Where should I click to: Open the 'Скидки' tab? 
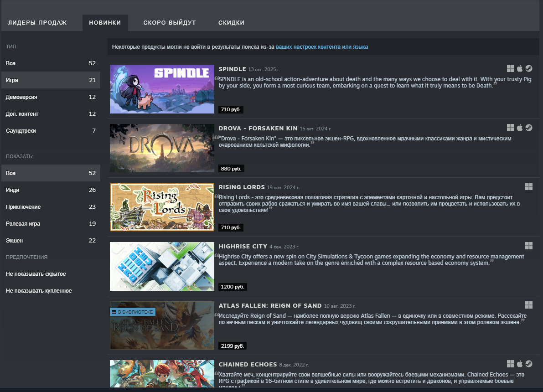click(231, 23)
